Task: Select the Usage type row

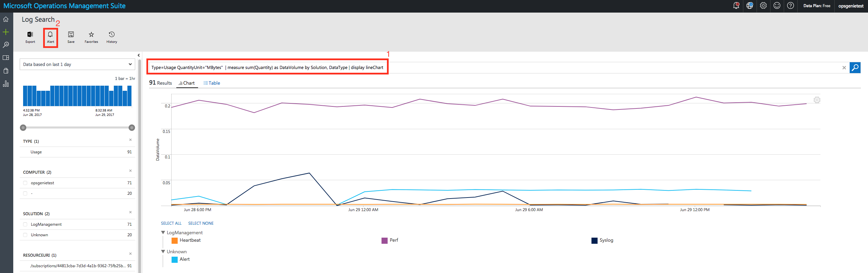Action: 77,152
